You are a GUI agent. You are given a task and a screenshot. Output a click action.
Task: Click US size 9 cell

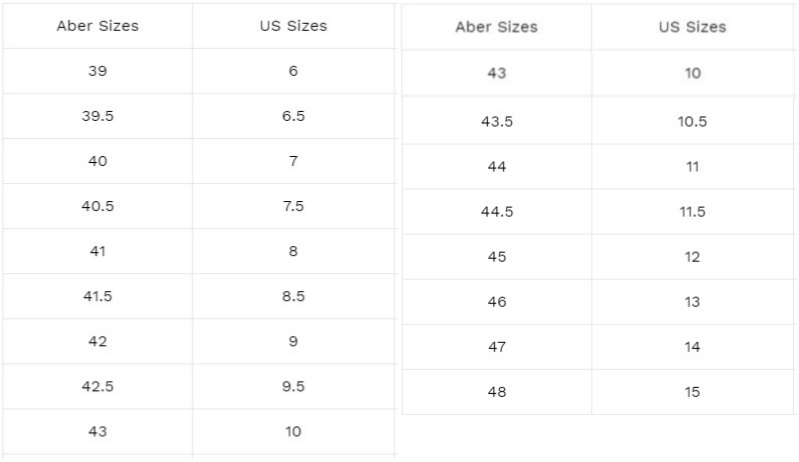(294, 341)
